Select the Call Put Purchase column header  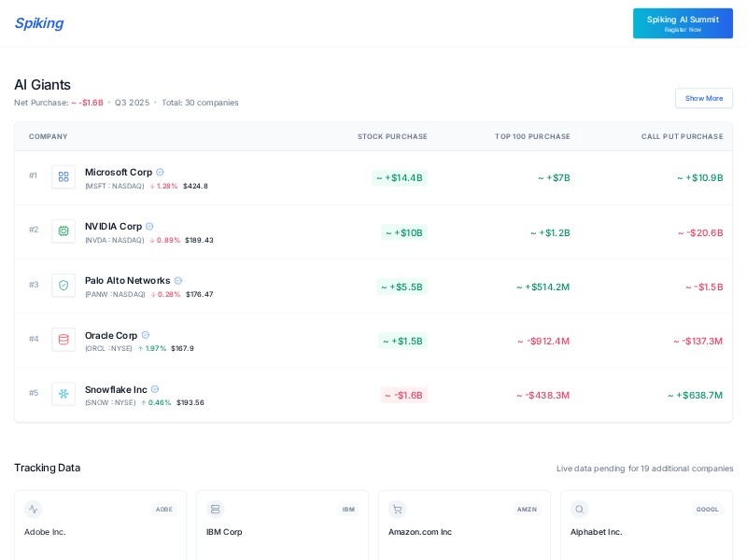[x=683, y=136]
